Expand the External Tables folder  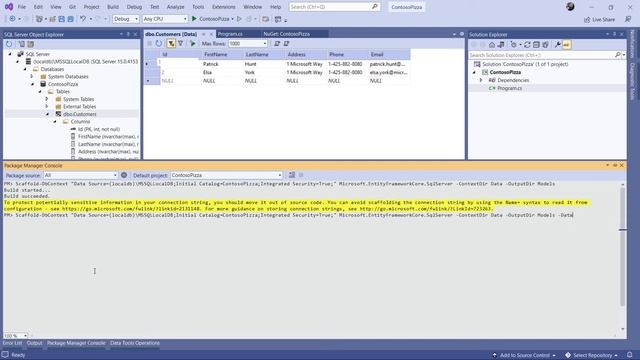click(47, 106)
